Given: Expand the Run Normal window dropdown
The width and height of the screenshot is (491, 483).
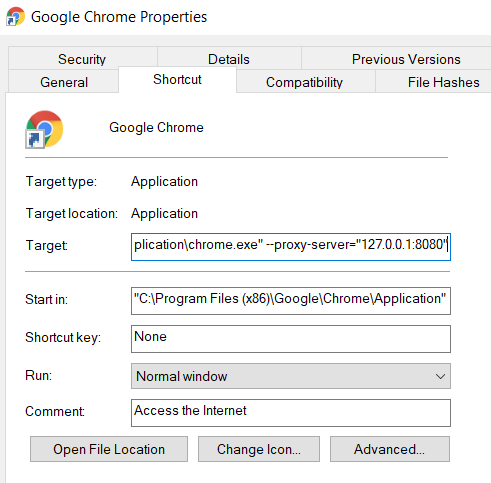Looking at the screenshot, I should (291, 376).
